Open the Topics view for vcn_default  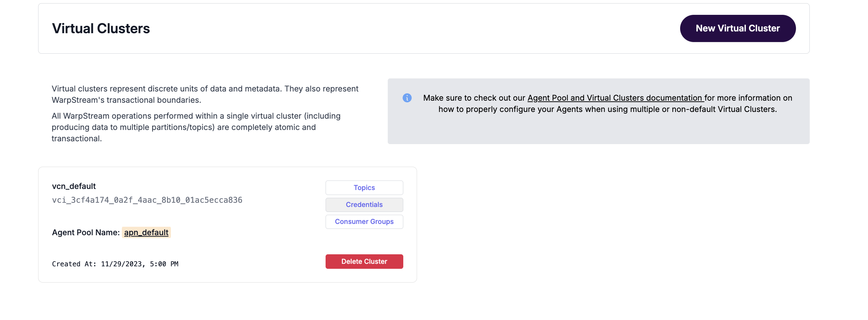[364, 188]
